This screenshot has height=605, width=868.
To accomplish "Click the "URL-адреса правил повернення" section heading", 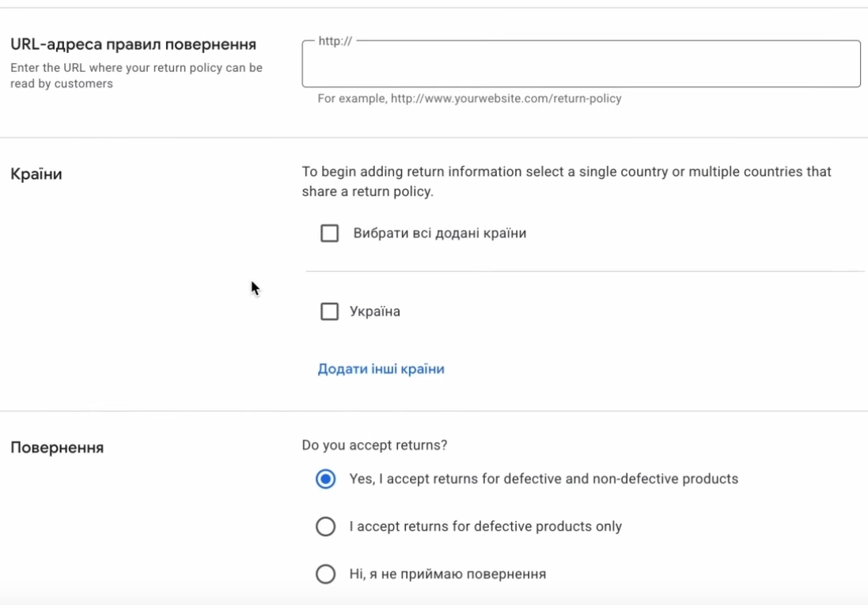I will [x=133, y=44].
